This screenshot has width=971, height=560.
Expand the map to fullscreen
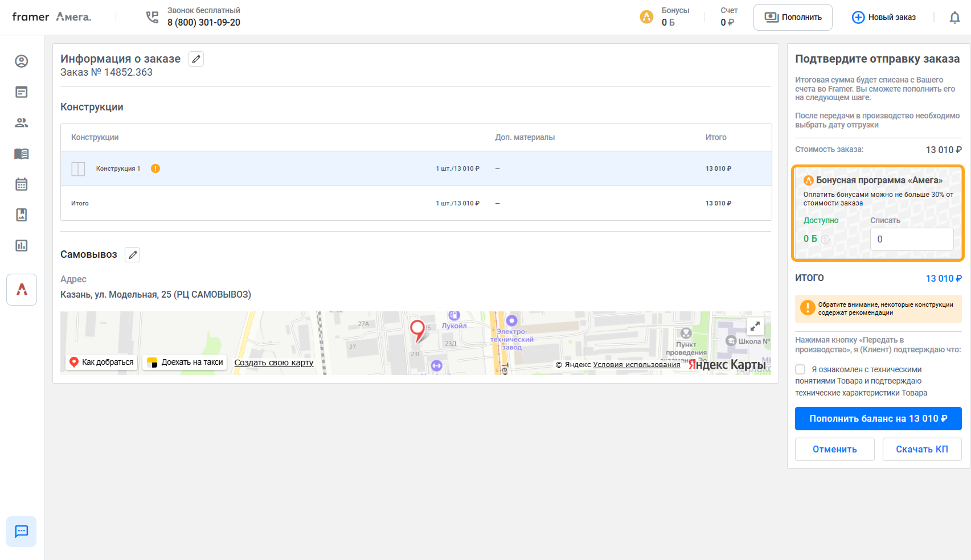755,326
